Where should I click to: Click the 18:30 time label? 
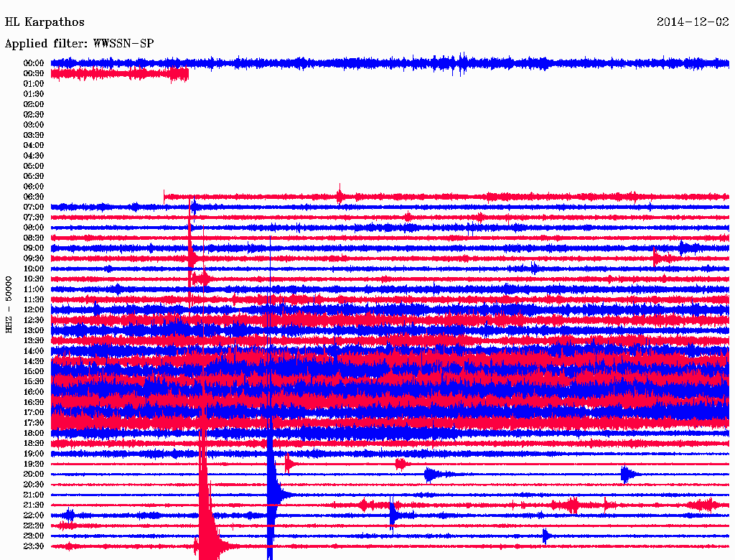point(34,444)
